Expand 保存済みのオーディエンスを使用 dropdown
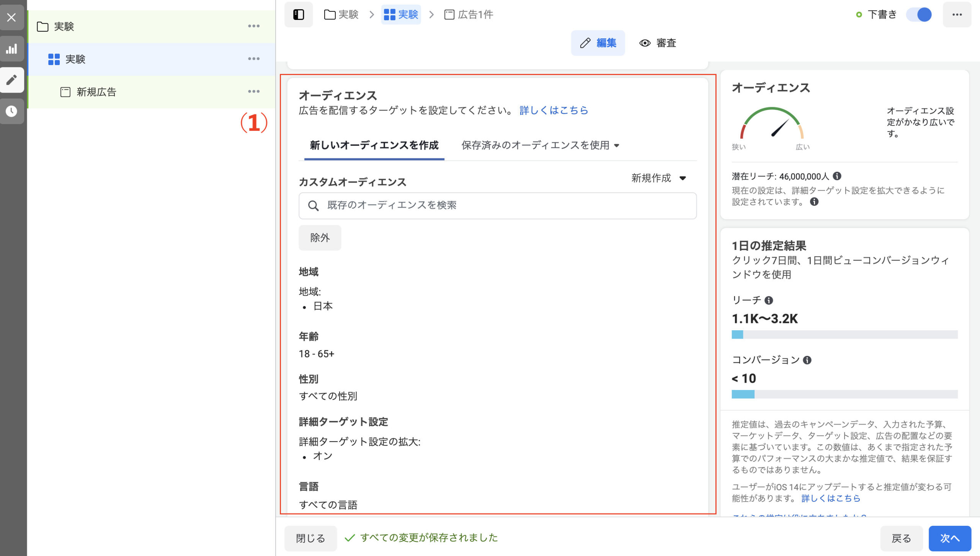 coord(540,145)
